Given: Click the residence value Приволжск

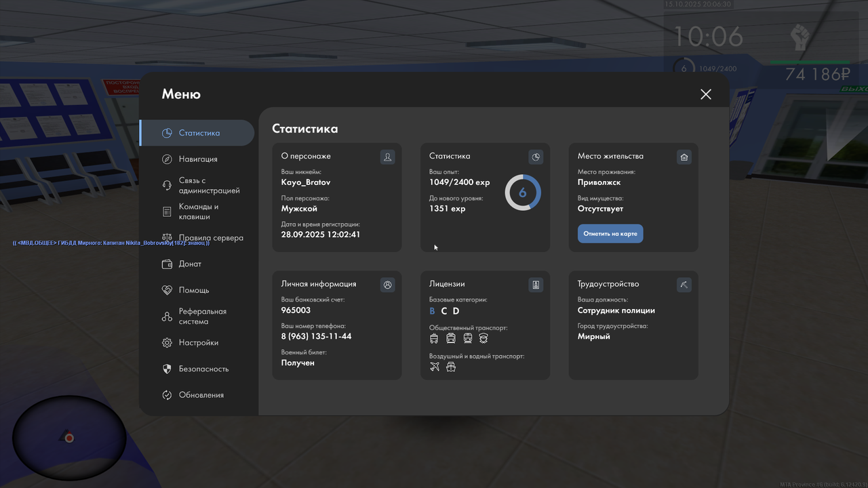Looking at the screenshot, I should point(599,182).
